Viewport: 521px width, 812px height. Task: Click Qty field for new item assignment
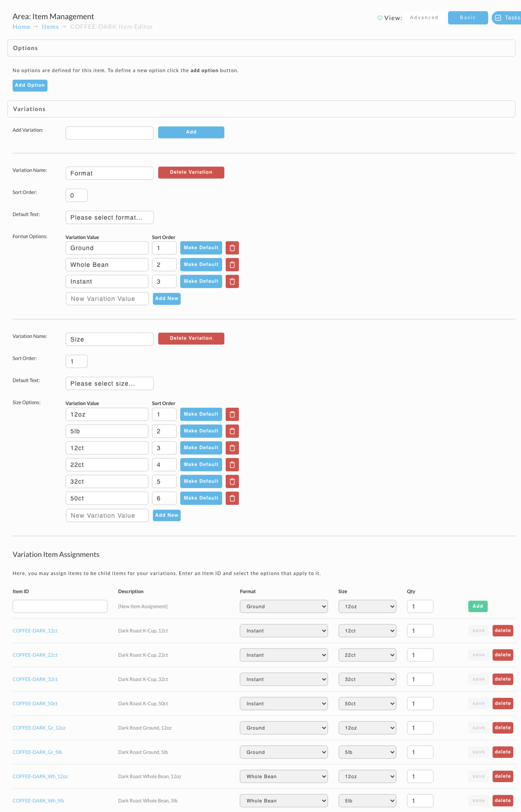coord(420,606)
